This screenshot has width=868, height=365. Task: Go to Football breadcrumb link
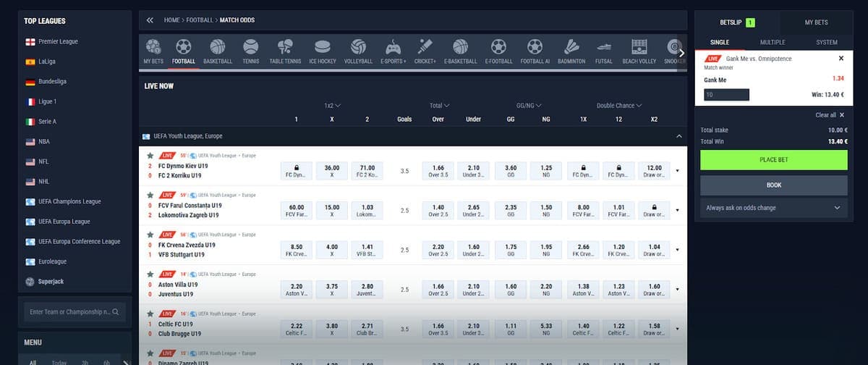tap(200, 20)
